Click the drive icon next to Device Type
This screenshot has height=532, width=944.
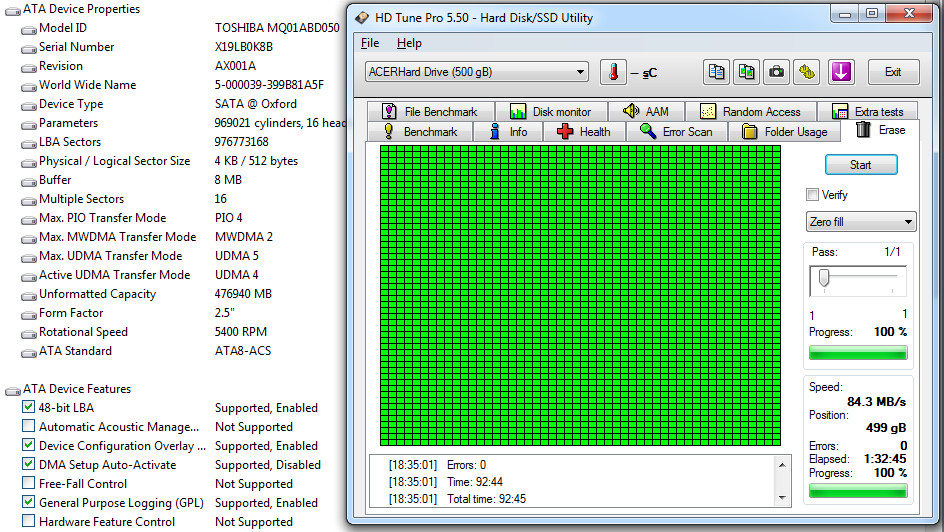click(x=28, y=106)
